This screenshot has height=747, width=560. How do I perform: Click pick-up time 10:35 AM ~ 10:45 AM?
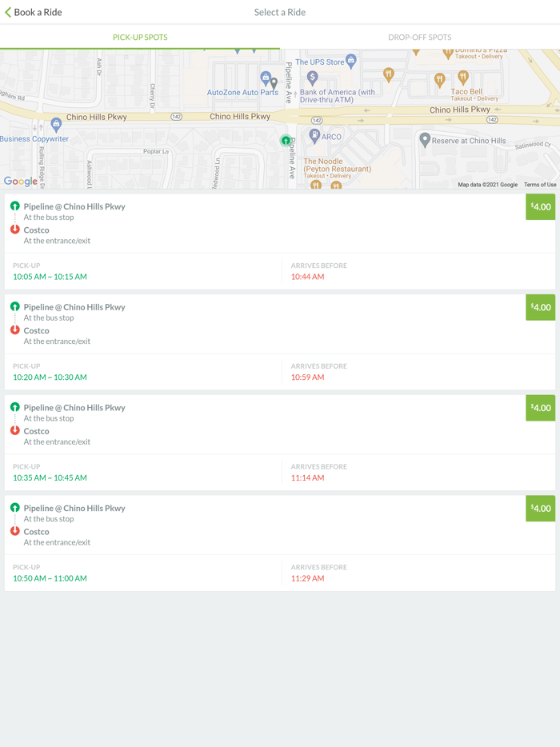(x=50, y=477)
